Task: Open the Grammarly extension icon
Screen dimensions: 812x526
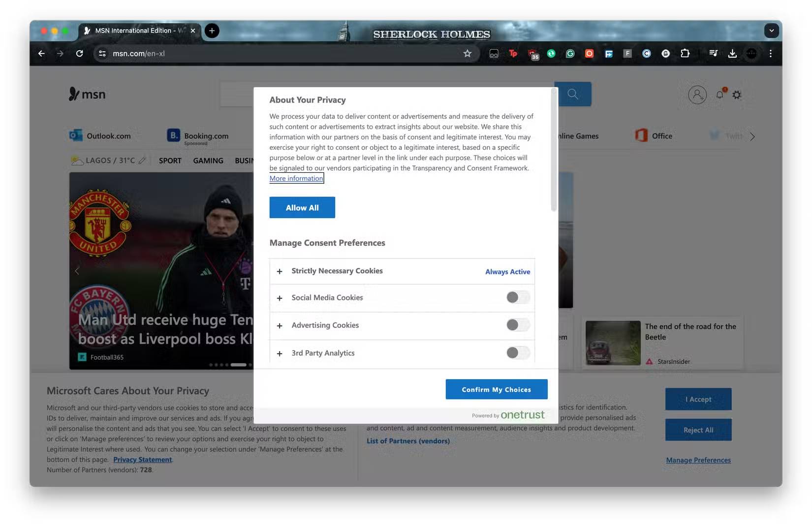Action: 570,54
